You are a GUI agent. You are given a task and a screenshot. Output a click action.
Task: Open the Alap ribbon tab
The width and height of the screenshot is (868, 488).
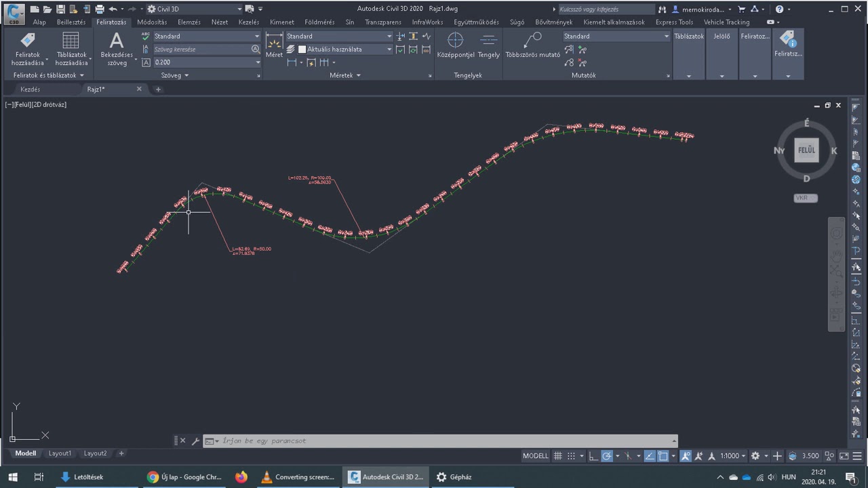coord(39,22)
